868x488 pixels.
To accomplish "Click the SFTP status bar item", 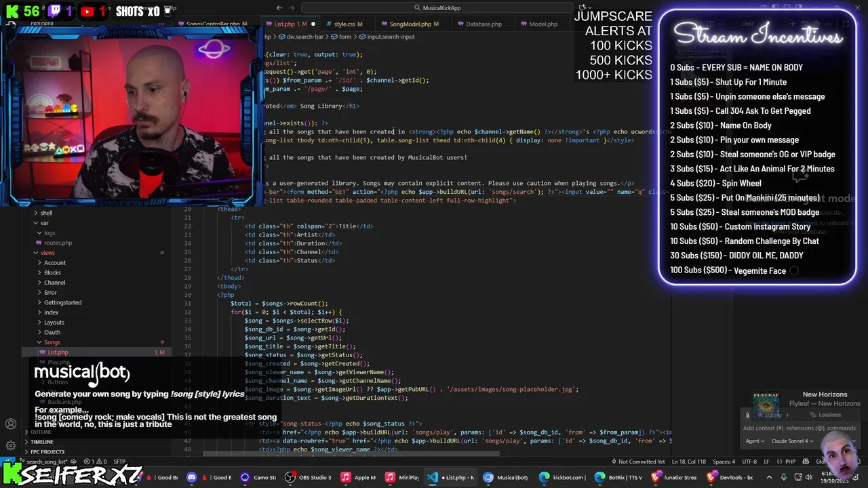I will click(x=119, y=462).
